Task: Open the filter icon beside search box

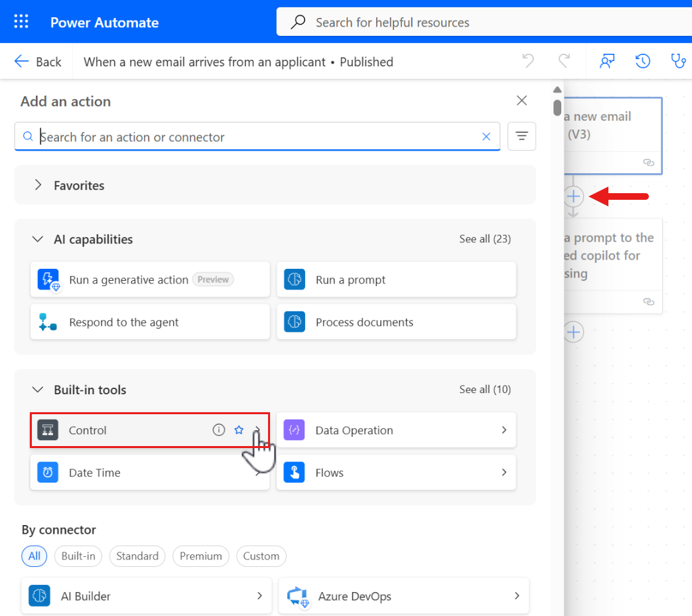Action: click(x=521, y=137)
